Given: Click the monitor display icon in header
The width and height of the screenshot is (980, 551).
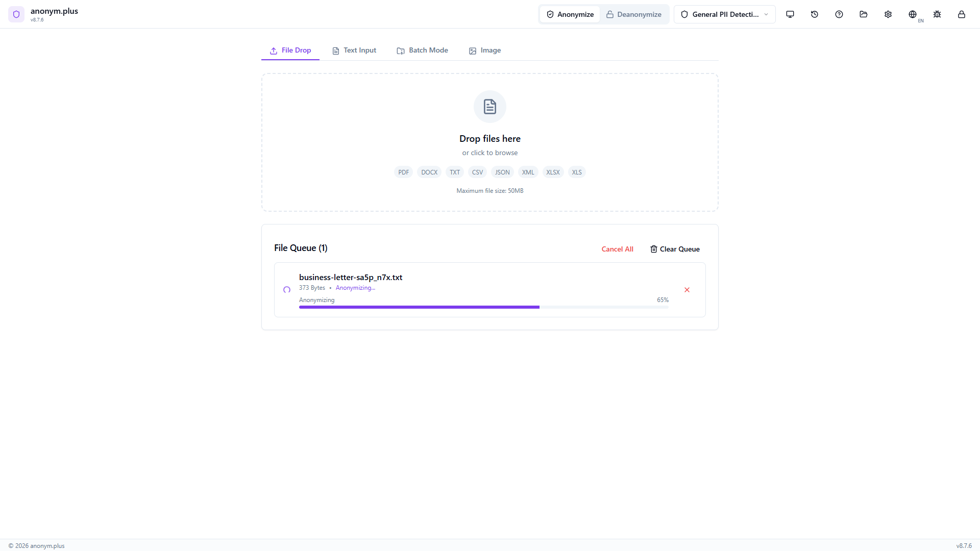Looking at the screenshot, I should [790, 14].
